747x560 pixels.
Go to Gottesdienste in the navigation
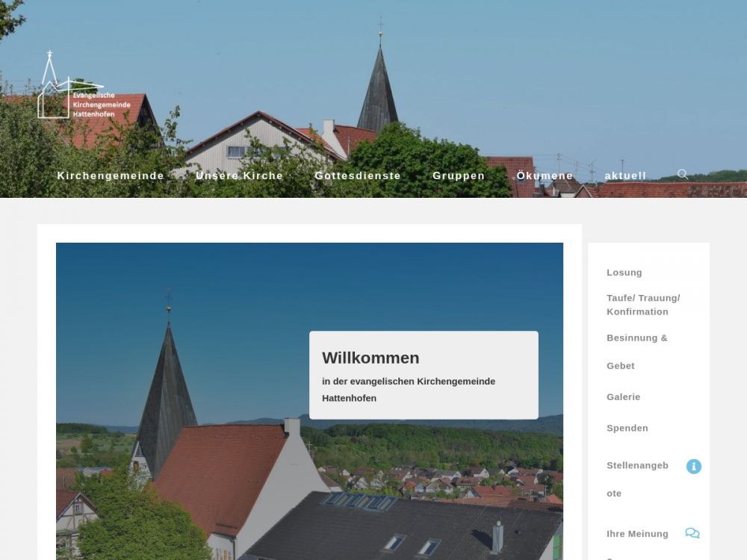tap(358, 176)
